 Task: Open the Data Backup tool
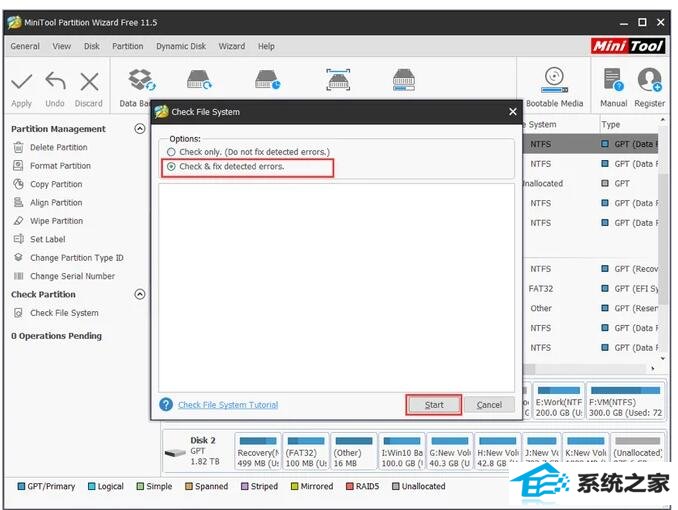(141, 80)
